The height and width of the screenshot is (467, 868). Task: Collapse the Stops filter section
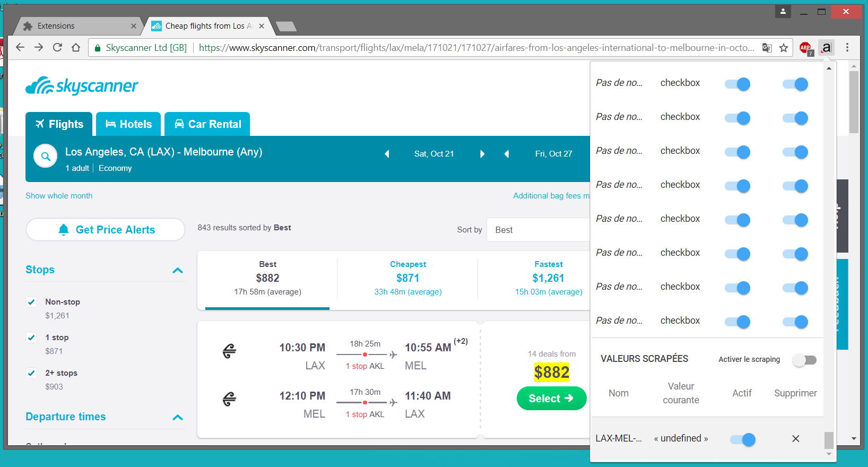(x=178, y=270)
